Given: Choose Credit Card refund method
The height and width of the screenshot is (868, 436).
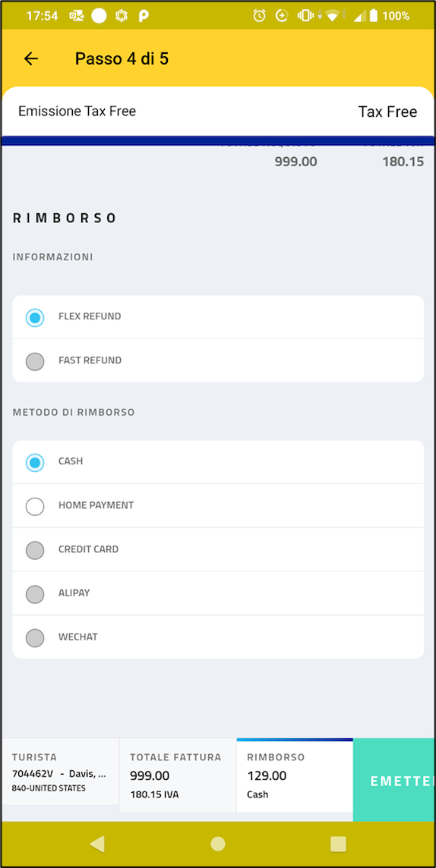Looking at the screenshot, I should (218, 549).
